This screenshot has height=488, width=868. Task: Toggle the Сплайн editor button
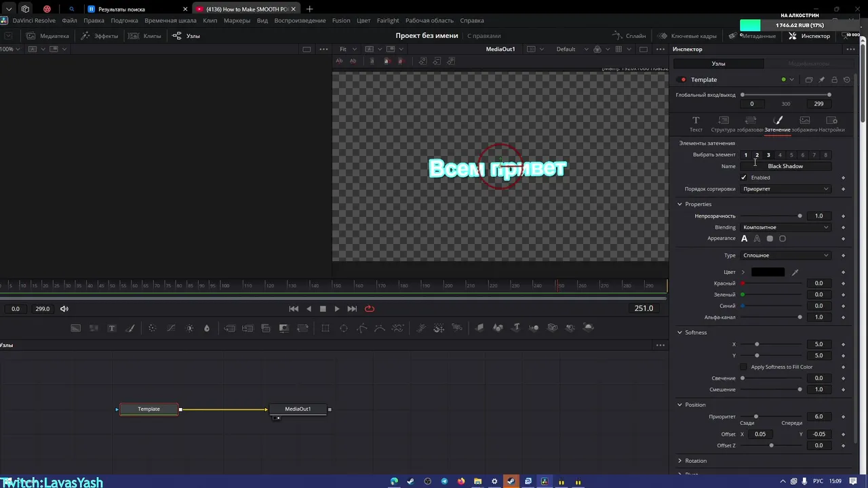[x=629, y=36]
